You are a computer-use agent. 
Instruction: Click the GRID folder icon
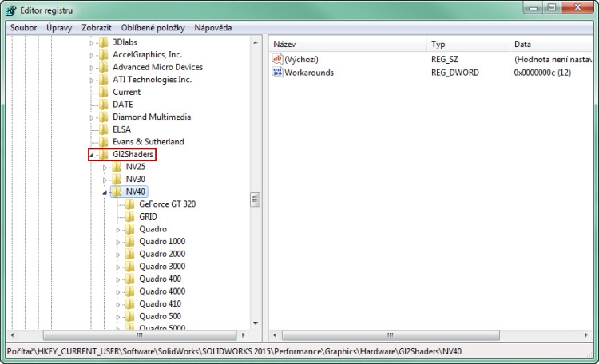point(130,216)
